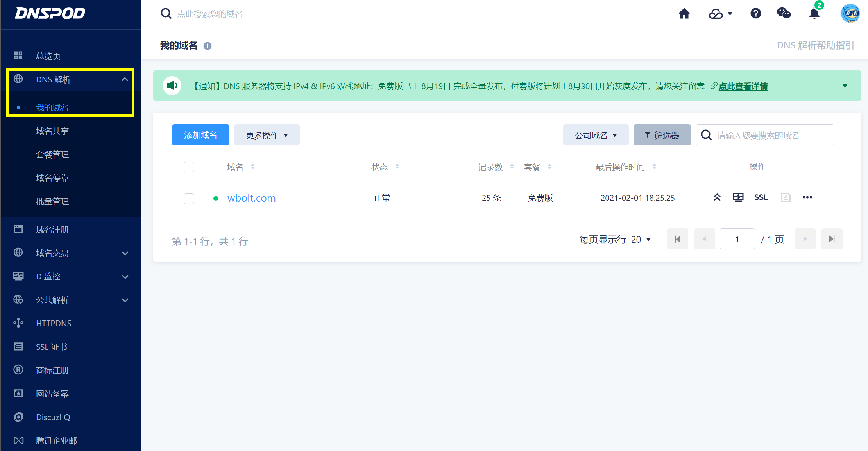
Task: Check the wbolt.com row checkbox
Action: (x=189, y=199)
